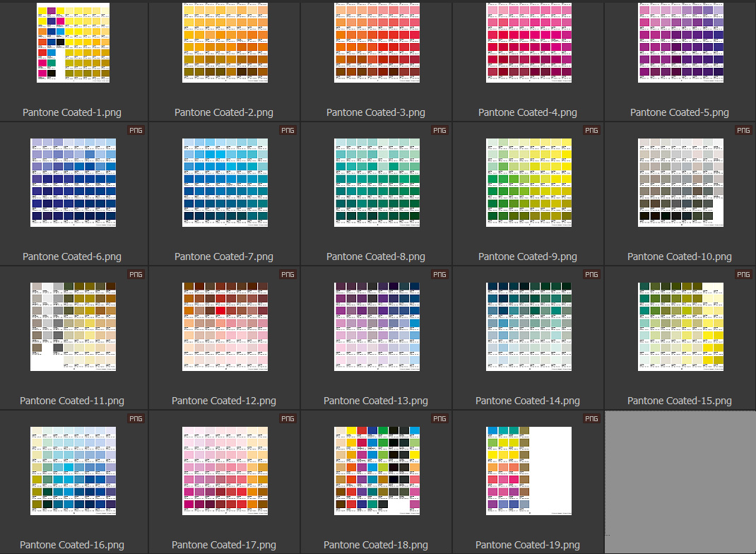Select the Pantone Coated-12.png thumbnail
Image resolution: width=756 pixels, height=554 pixels.
tap(225, 327)
